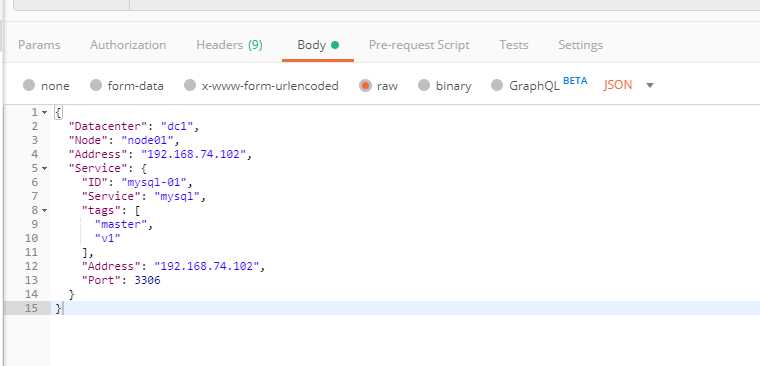Image resolution: width=760 pixels, height=366 pixels.
Task: Click line number 15 in gutter
Action: (31, 308)
